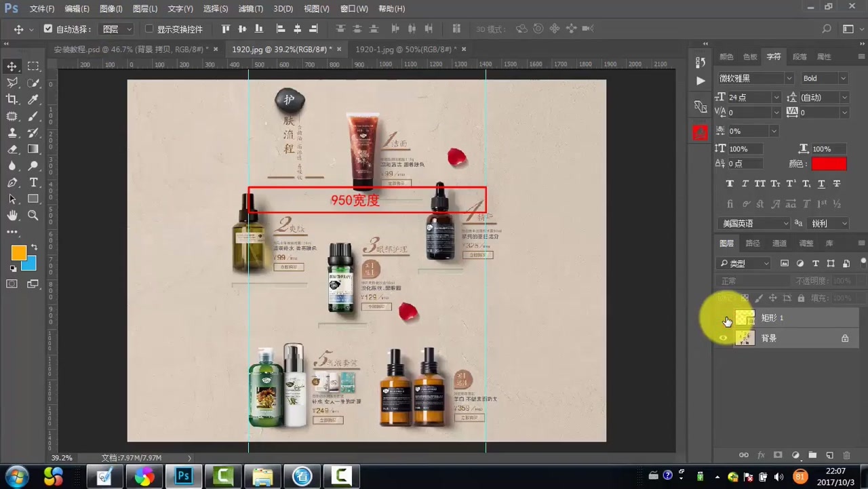The width and height of the screenshot is (868, 489).
Task: Open the 锐利 anti-aliasing dropdown
Action: (x=829, y=223)
